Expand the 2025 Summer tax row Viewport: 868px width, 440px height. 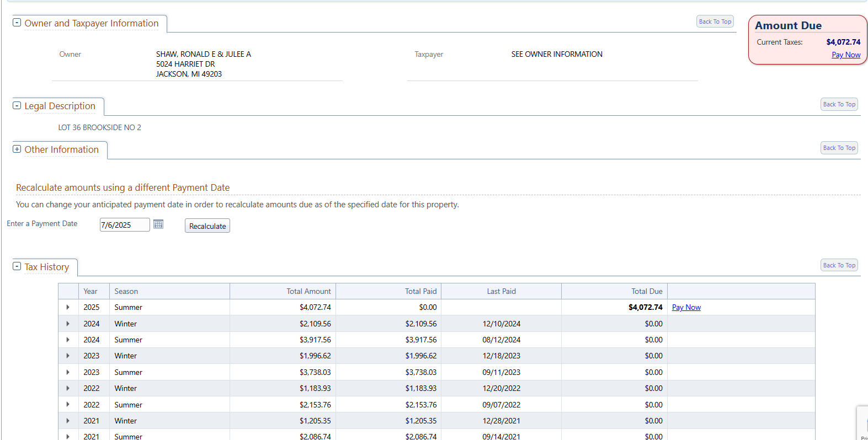pyautogui.click(x=68, y=308)
